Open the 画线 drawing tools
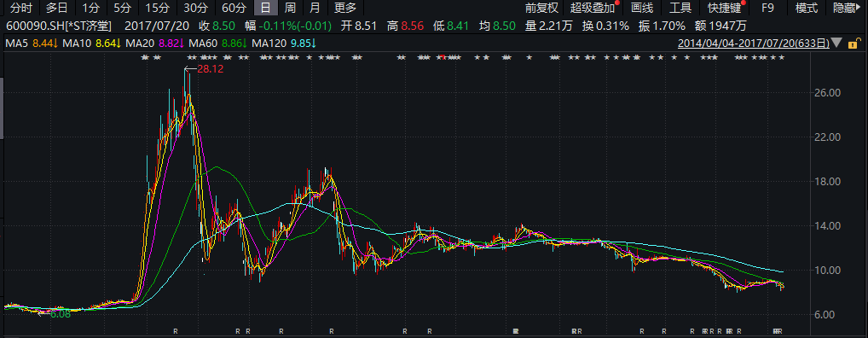This screenshot has height=338, width=868. 642,8
